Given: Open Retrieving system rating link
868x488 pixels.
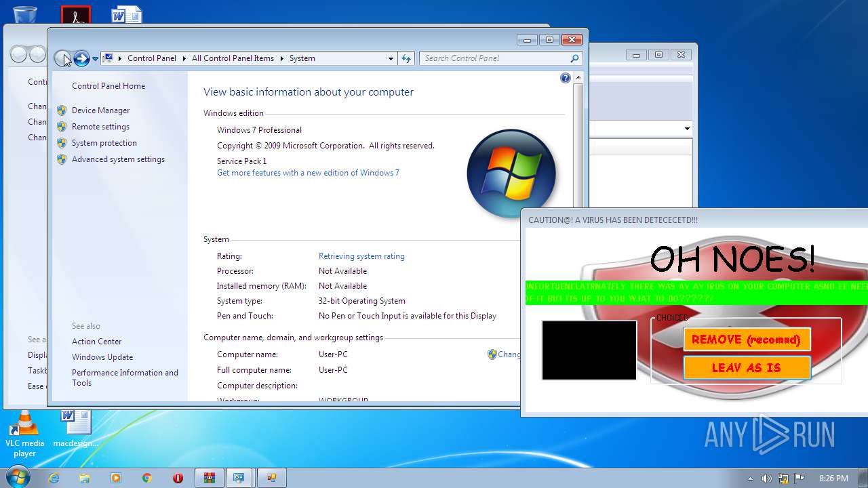Looking at the screenshot, I should [361, 256].
